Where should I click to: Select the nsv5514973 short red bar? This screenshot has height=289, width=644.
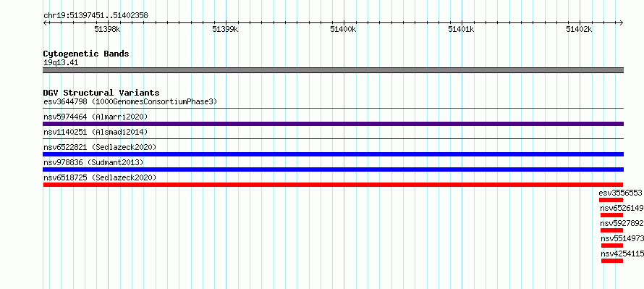[612, 246]
